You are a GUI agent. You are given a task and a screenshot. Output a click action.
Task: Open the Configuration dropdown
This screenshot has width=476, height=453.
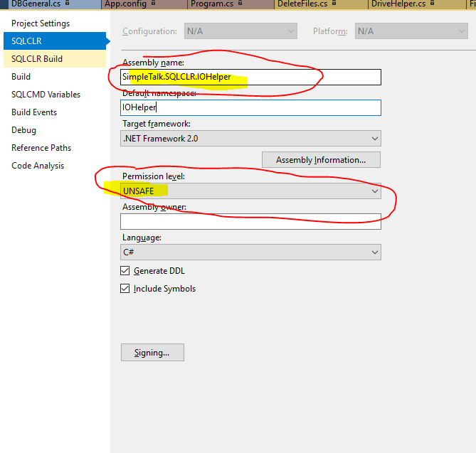coord(240,31)
